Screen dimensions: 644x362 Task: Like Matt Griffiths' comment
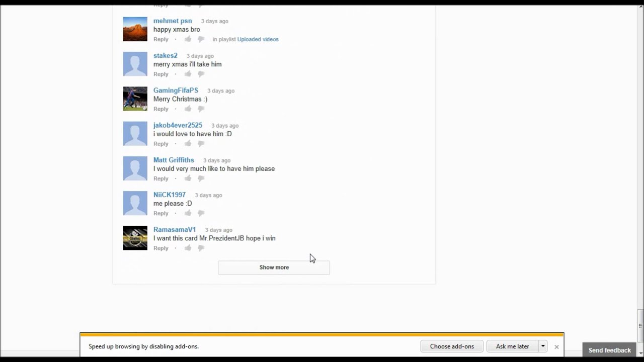pos(188,178)
